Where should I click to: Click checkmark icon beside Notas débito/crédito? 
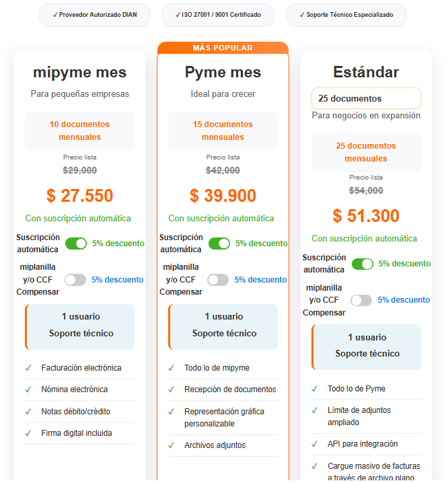[x=28, y=411]
